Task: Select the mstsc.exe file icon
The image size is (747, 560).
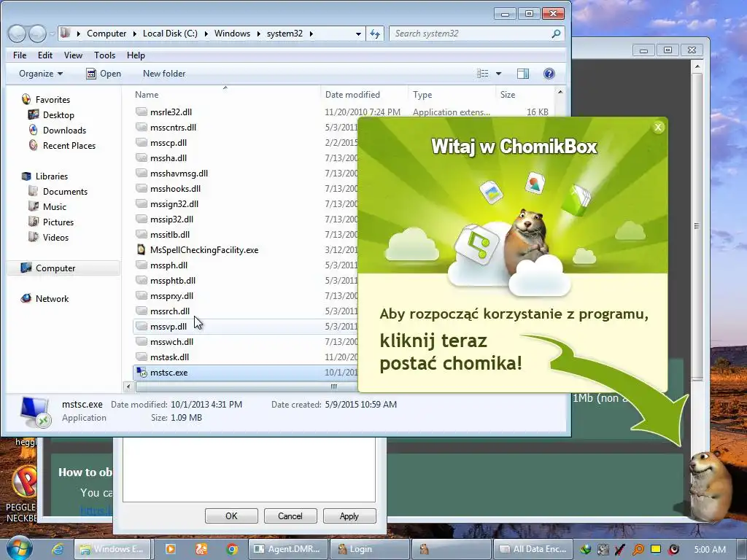Action: pyautogui.click(x=142, y=373)
